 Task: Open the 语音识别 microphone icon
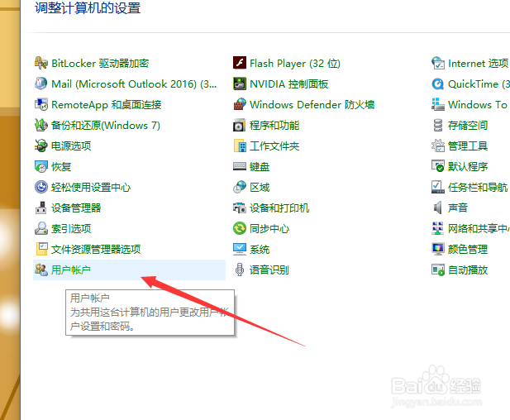click(x=240, y=270)
